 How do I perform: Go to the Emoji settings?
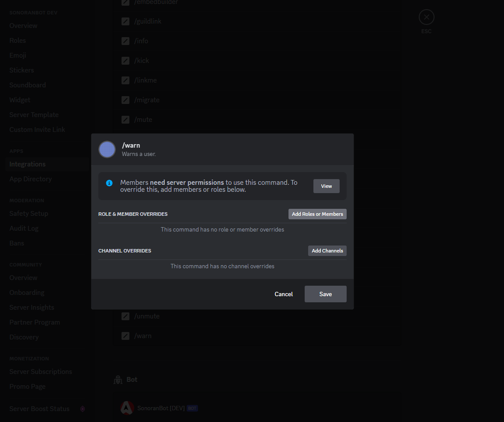(47, 55)
